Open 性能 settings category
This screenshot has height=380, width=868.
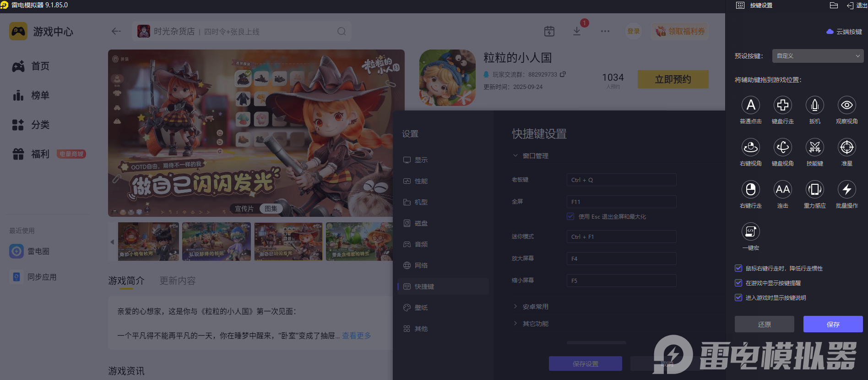[x=443, y=181]
